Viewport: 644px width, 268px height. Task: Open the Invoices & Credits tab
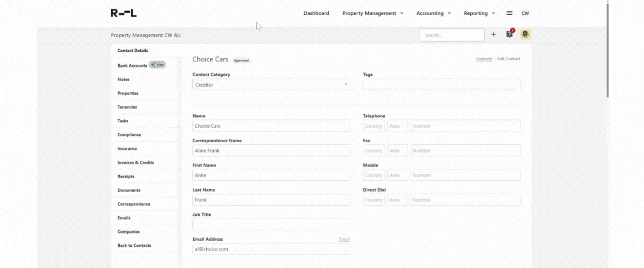[136, 163]
